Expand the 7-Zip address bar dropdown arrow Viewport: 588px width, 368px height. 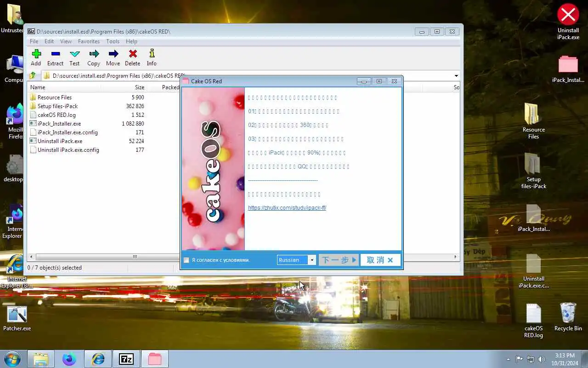pyautogui.click(x=456, y=76)
